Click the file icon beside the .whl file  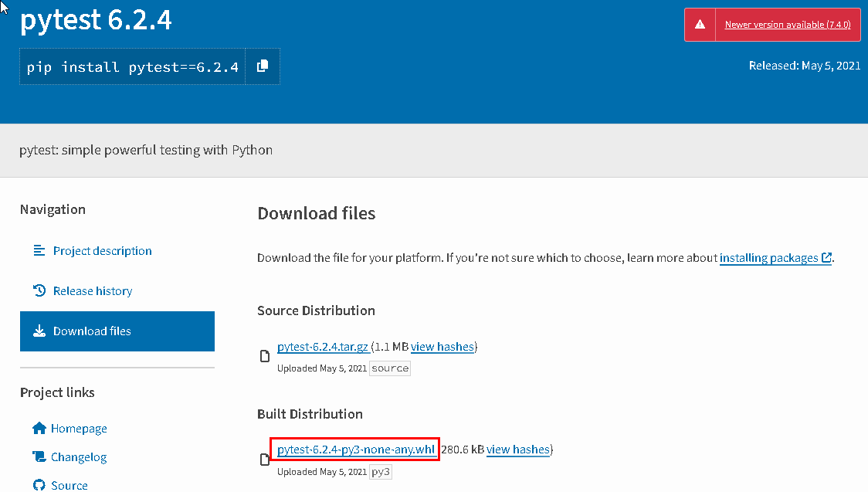click(x=265, y=460)
